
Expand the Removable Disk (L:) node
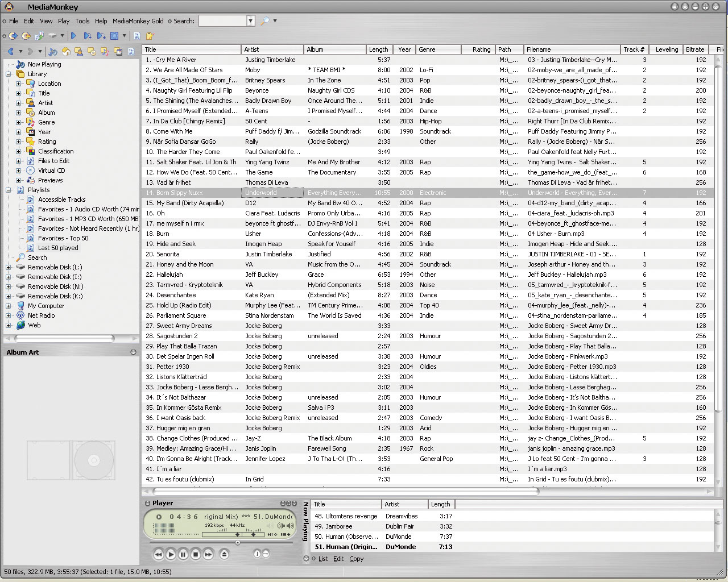pos(8,267)
